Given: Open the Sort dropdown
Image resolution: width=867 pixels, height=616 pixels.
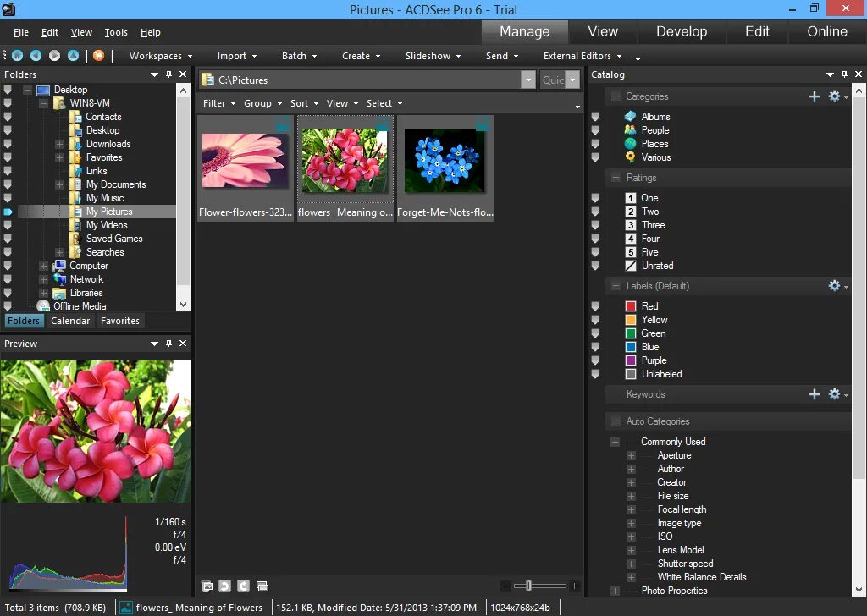Looking at the screenshot, I should tap(304, 103).
